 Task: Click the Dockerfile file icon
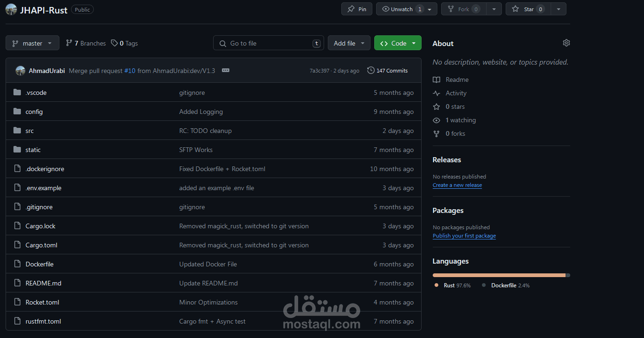18,264
